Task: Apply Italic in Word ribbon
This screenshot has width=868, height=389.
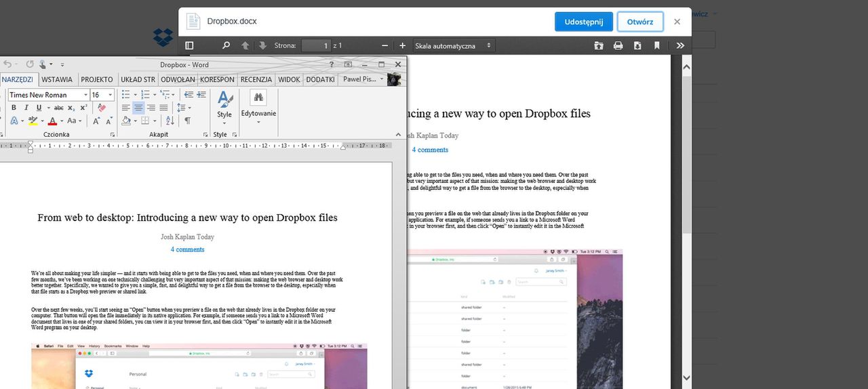Action: pyautogui.click(x=26, y=108)
